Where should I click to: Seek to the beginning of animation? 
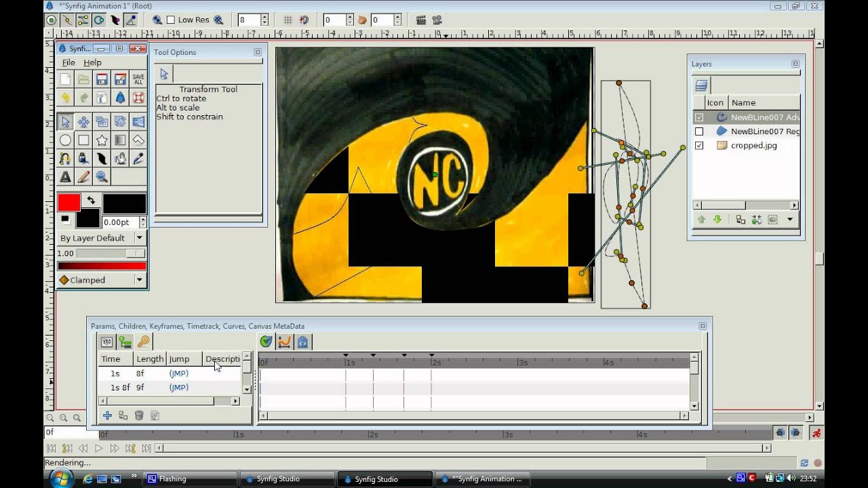[51, 448]
